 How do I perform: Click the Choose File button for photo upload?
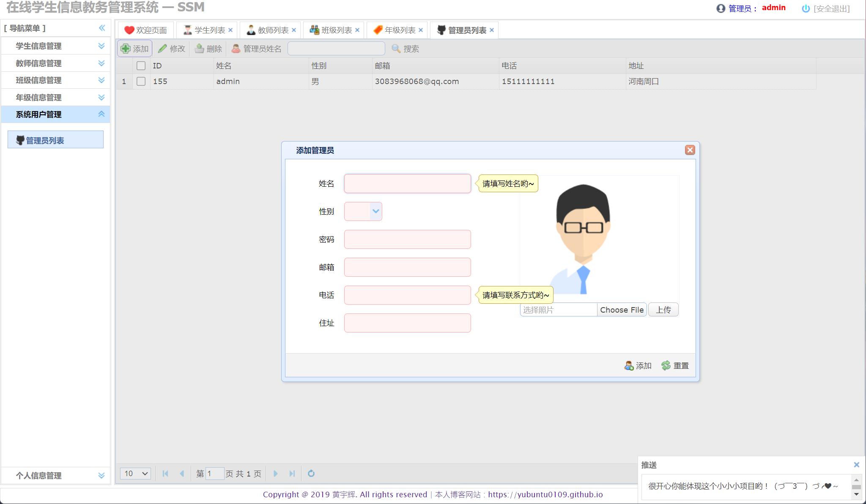(x=622, y=309)
